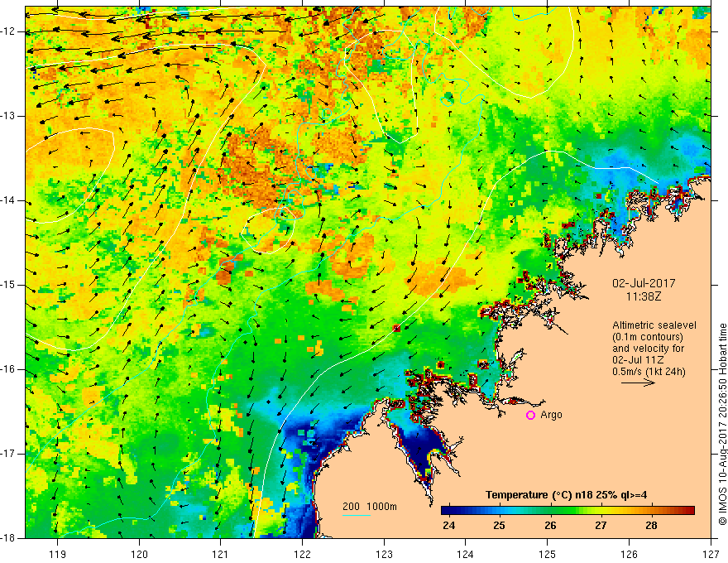
Task: Click longitude axis label 119
Action: click(x=58, y=554)
